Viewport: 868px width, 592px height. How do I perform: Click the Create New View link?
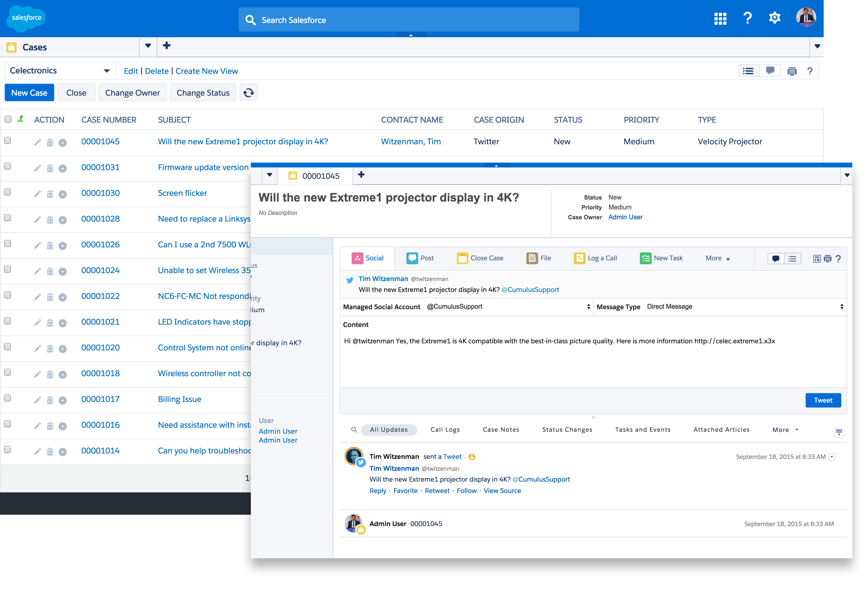pos(206,71)
